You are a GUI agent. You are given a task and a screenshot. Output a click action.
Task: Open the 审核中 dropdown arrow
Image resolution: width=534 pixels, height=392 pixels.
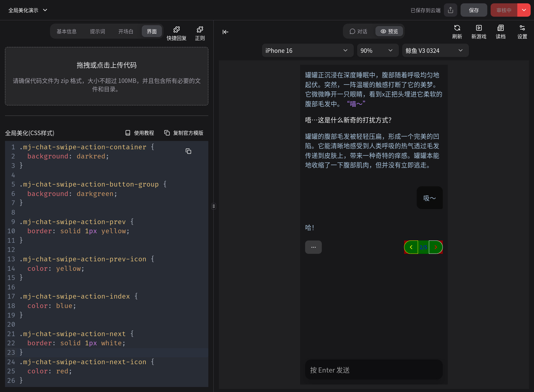(524, 10)
